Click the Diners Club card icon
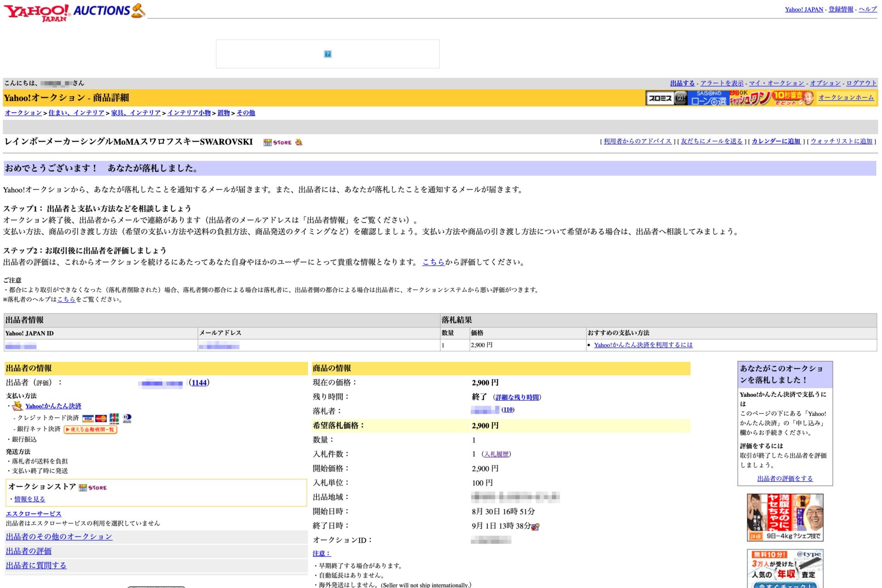Image resolution: width=882 pixels, height=588 pixels. 127,418
